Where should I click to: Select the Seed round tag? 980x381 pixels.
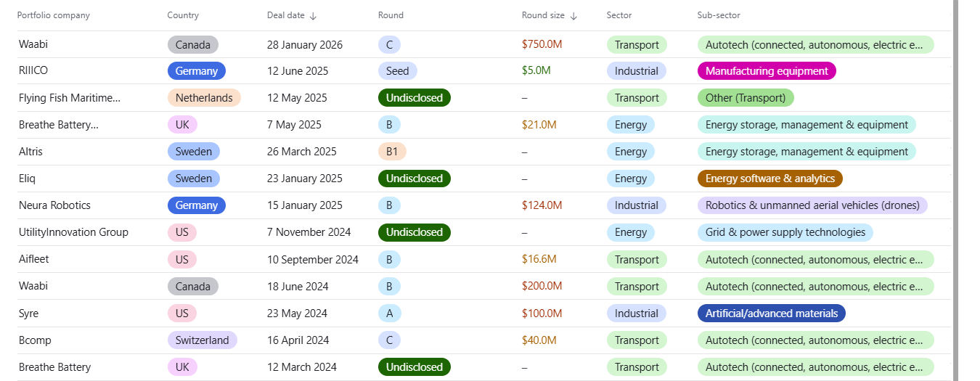pyautogui.click(x=397, y=71)
